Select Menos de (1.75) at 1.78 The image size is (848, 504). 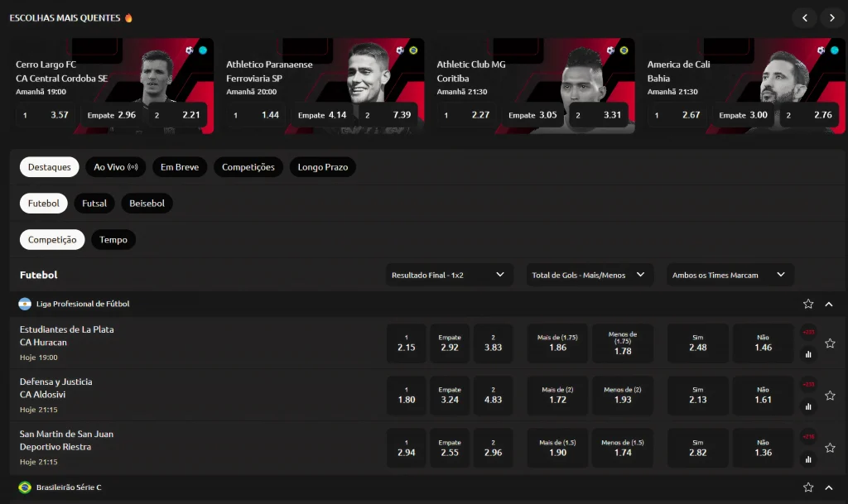pos(623,343)
